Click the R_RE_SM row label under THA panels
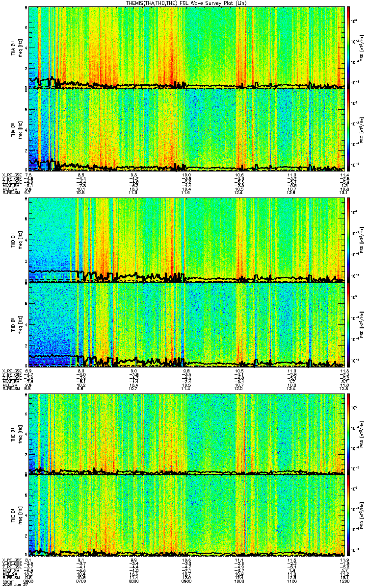 [11, 193]
